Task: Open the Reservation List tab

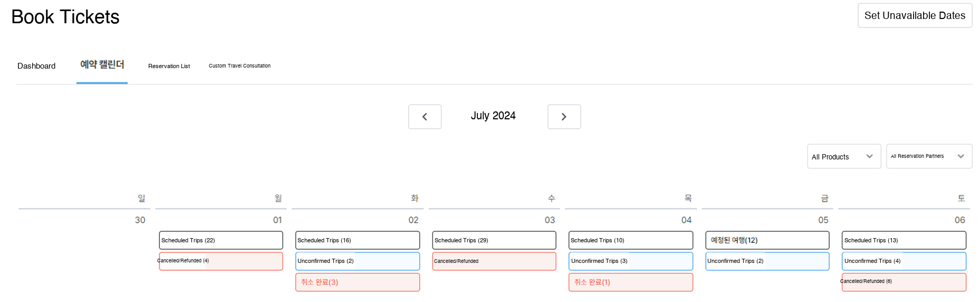Action: pyautogui.click(x=169, y=66)
